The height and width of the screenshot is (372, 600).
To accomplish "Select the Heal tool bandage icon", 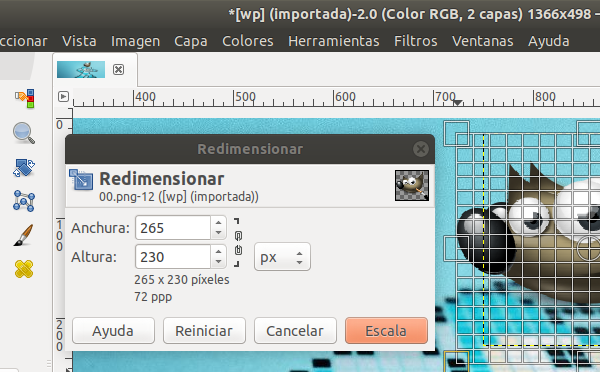I will click(24, 269).
